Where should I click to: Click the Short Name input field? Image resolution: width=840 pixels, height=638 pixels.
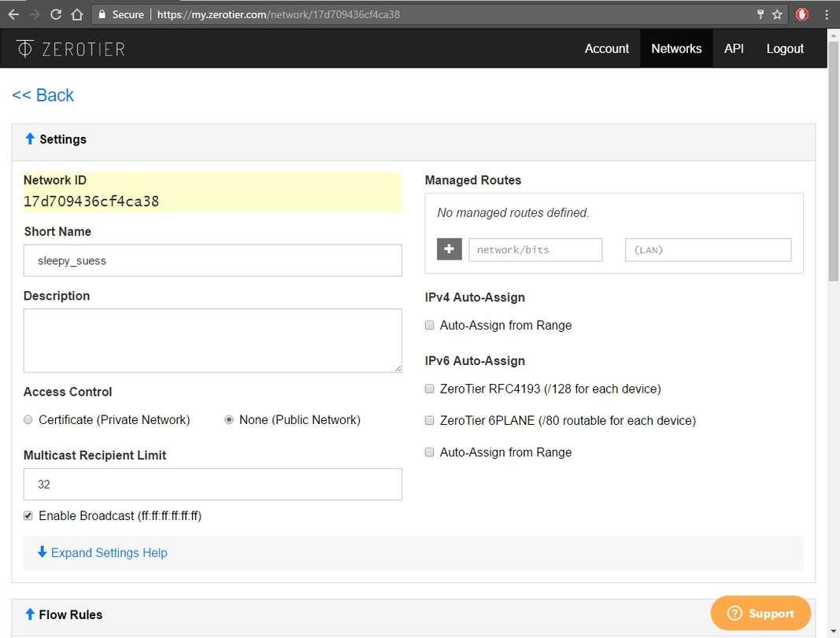[213, 260]
